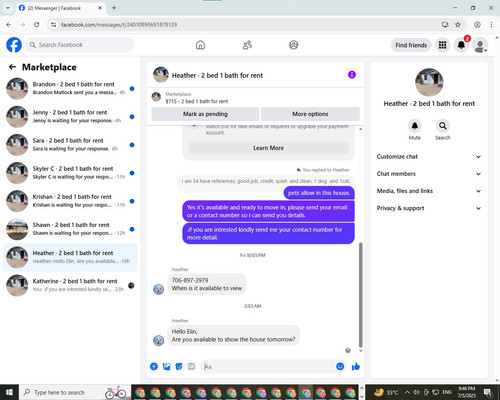
Task: Click the 'pets allow in this house.' message
Action: click(319, 193)
